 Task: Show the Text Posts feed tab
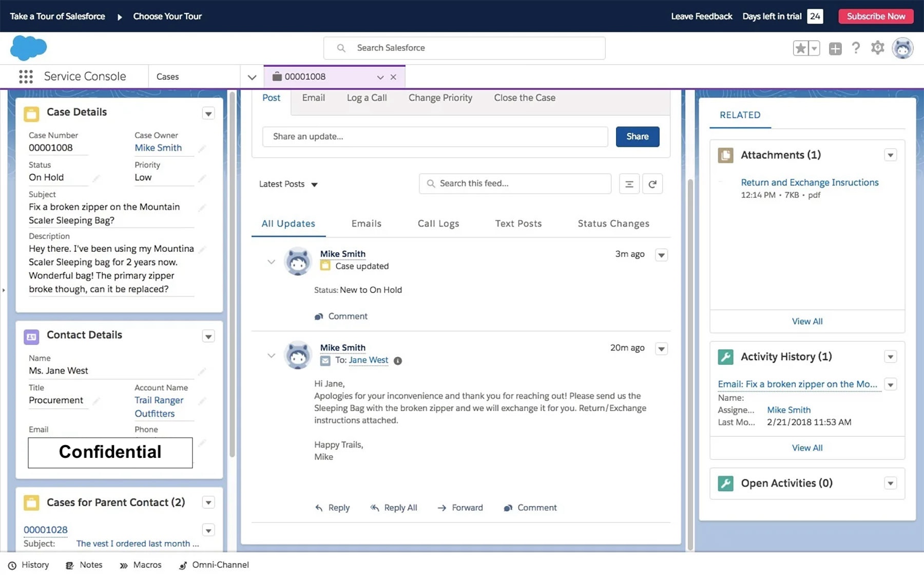click(x=518, y=224)
